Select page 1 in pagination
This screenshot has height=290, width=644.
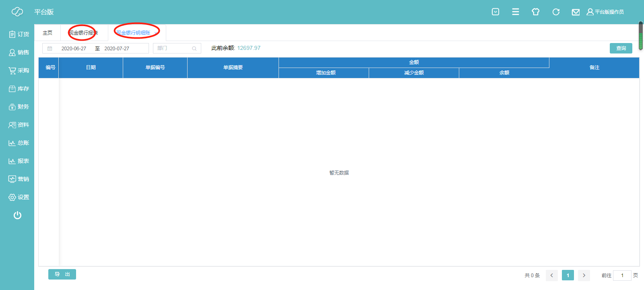pos(568,276)
